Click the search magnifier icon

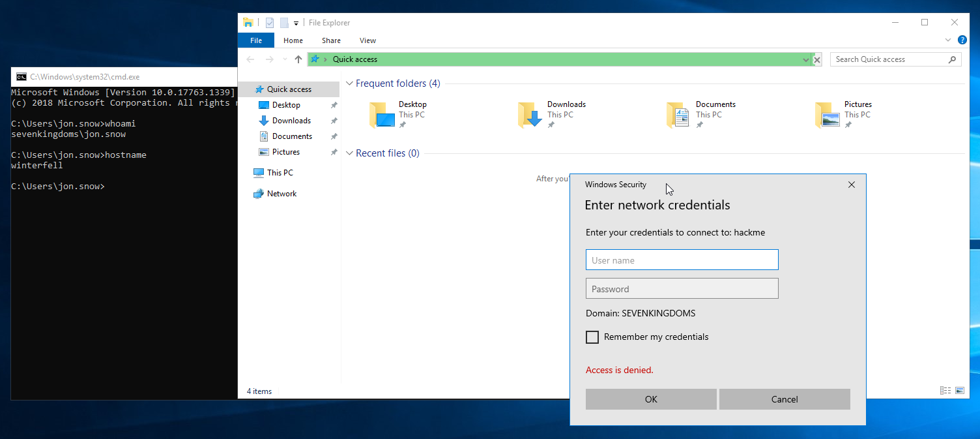point(953,59)
